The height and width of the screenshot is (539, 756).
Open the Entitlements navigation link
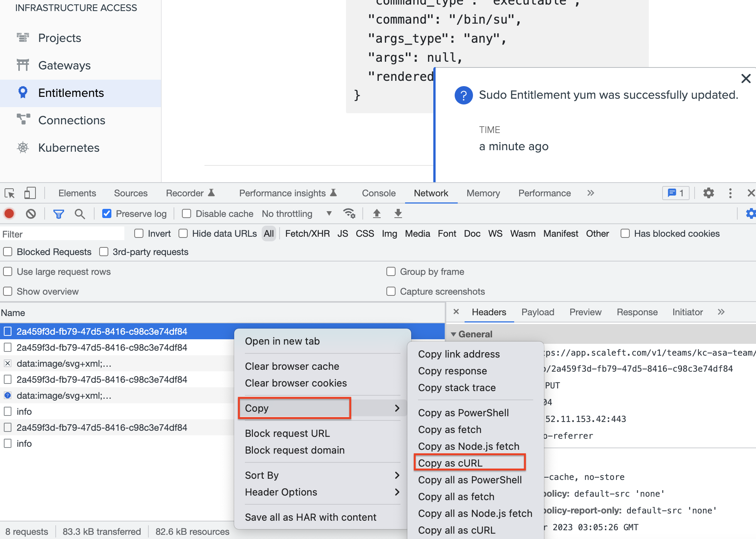[x=71, y=93]
